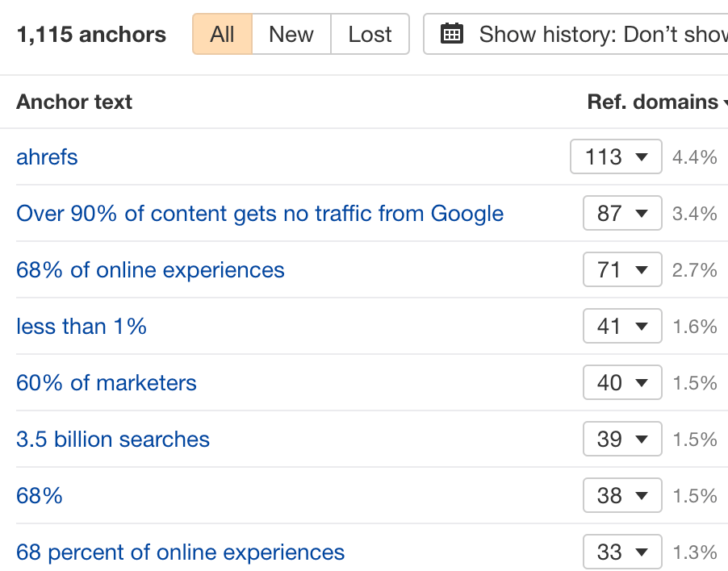The height and width of the screenshot is (571, 728).
Task: Expand domains for "68 percent of online experiences"
Action: (x=622, y=552)
